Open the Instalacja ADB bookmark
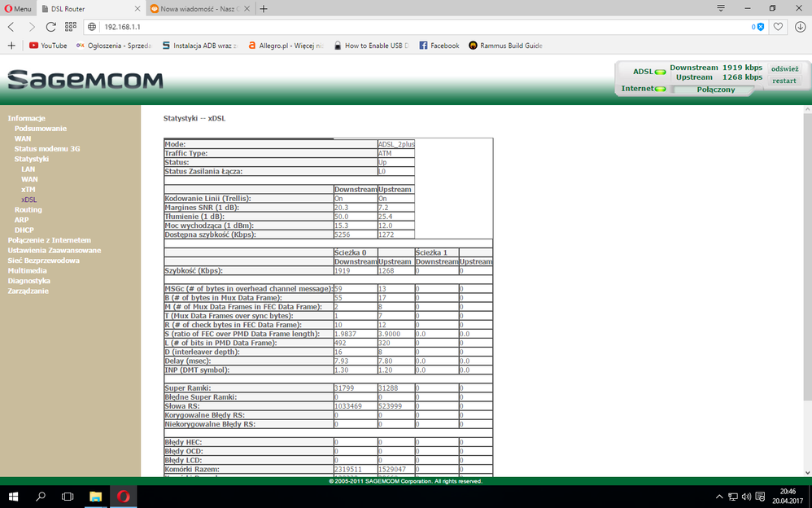 (199, 46)
